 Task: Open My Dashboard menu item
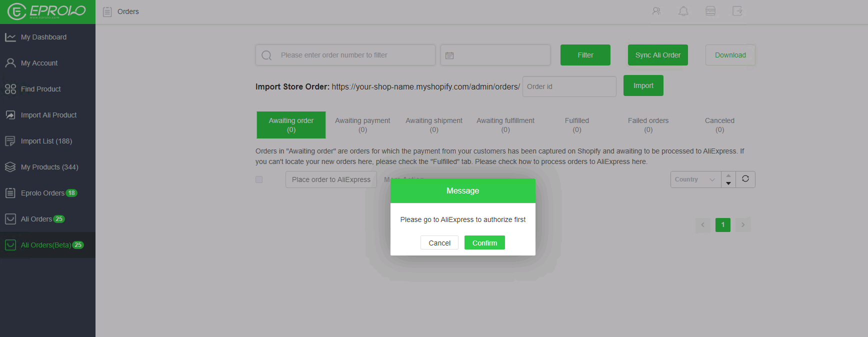click(x=47, y=37)
